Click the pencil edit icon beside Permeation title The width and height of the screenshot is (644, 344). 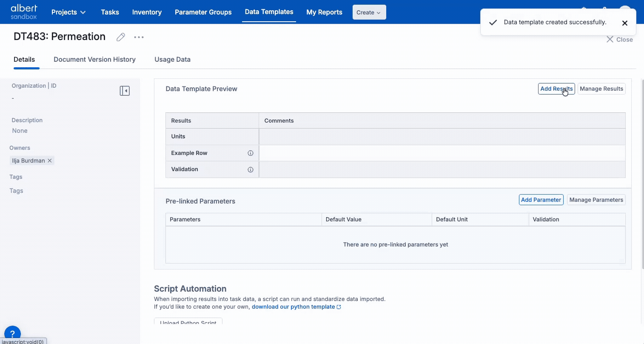pos(121,37)
